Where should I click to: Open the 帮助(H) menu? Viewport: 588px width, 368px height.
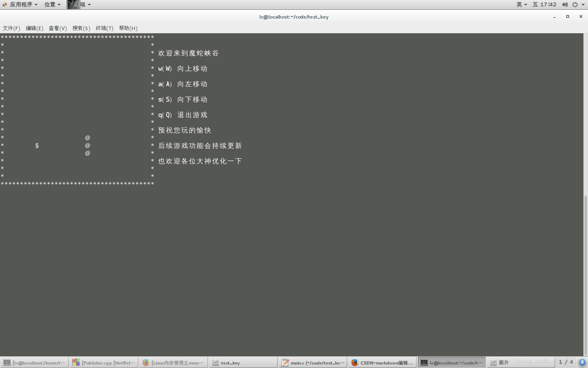(128, 28)
